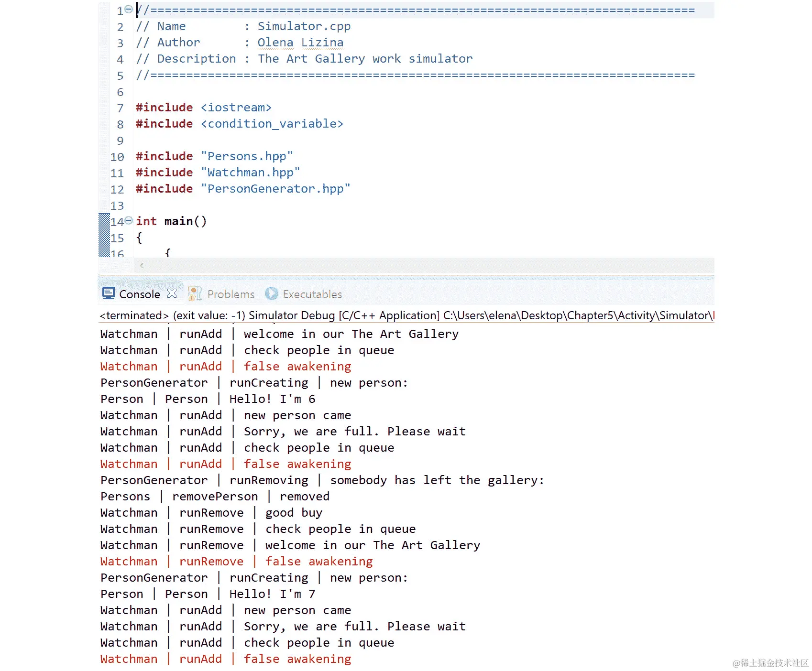The height and width of the screenshot is (671, 812).
Task: Click the terminated Simulator Debug launch description
Action: pos(406,315)
